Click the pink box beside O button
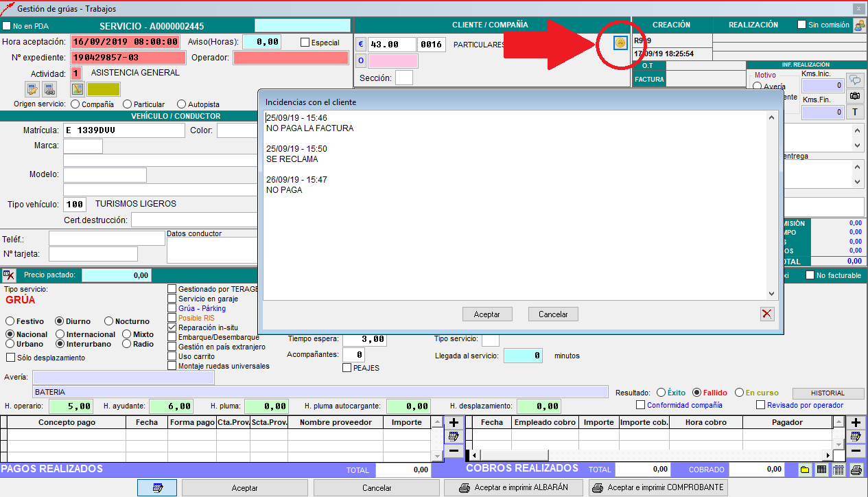 pyautogui.click(x=393, y=60)
